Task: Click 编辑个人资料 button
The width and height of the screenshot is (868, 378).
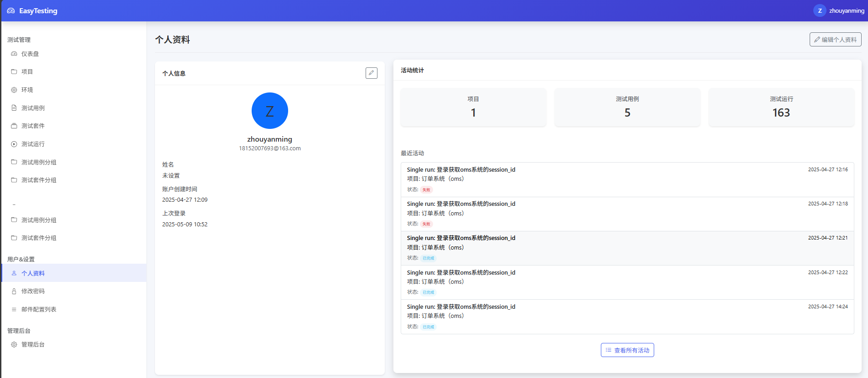Action: point(835,40)
